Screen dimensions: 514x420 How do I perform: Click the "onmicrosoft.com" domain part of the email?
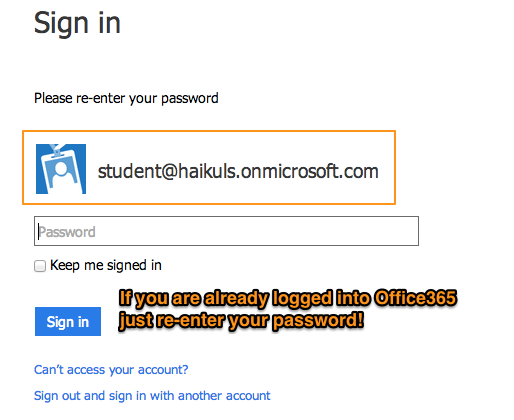pyautogui.click(x=309, y=171)
